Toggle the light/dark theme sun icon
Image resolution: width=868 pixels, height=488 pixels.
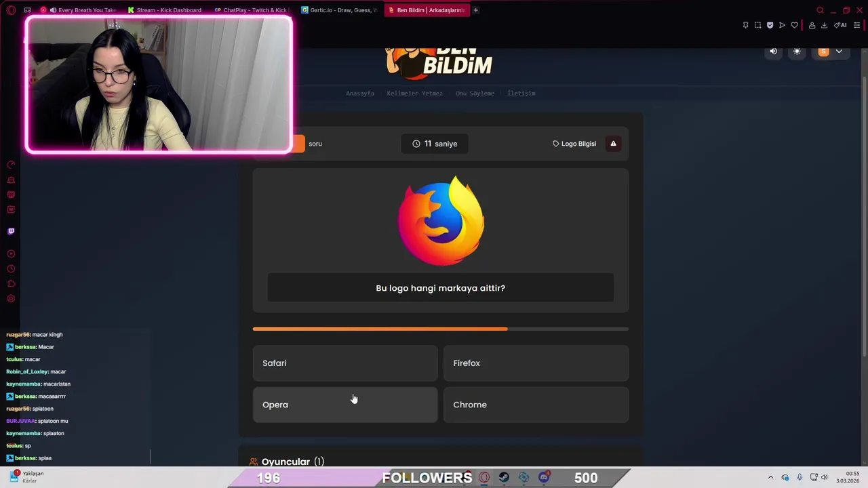coord(797,52)
